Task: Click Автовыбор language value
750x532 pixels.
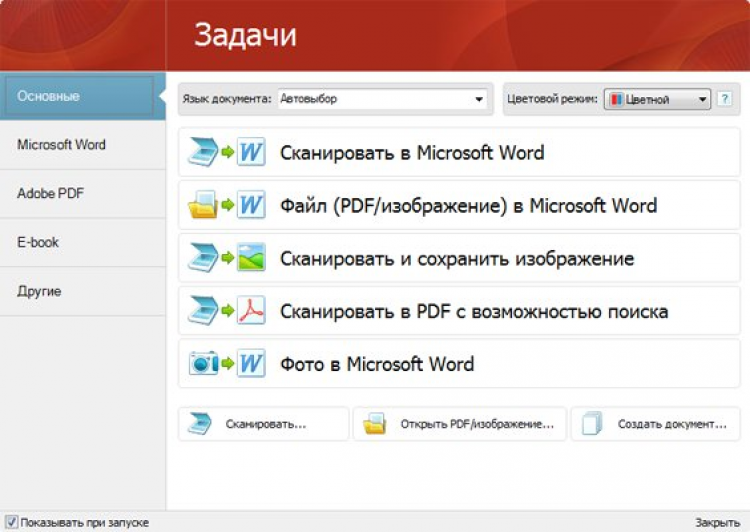Action: tap(309, 99)
